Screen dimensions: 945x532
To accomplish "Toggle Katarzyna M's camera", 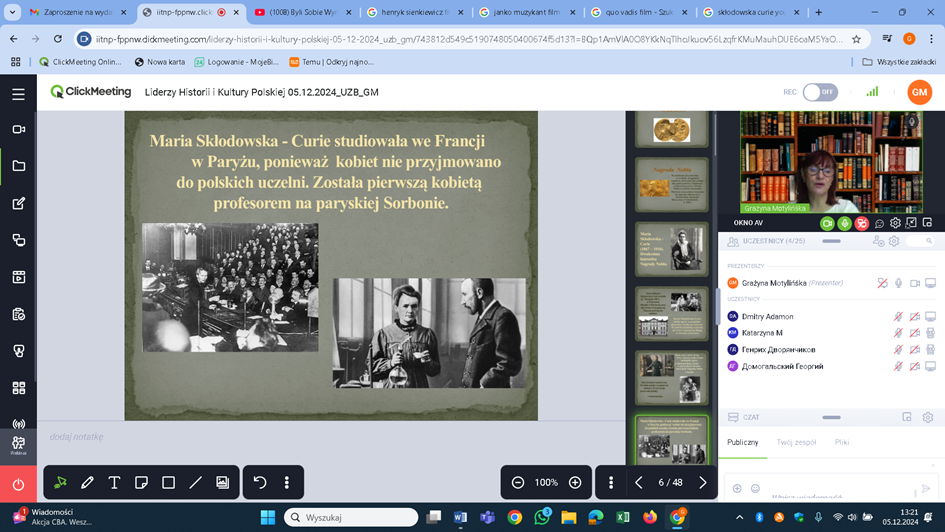I will 914,333.
